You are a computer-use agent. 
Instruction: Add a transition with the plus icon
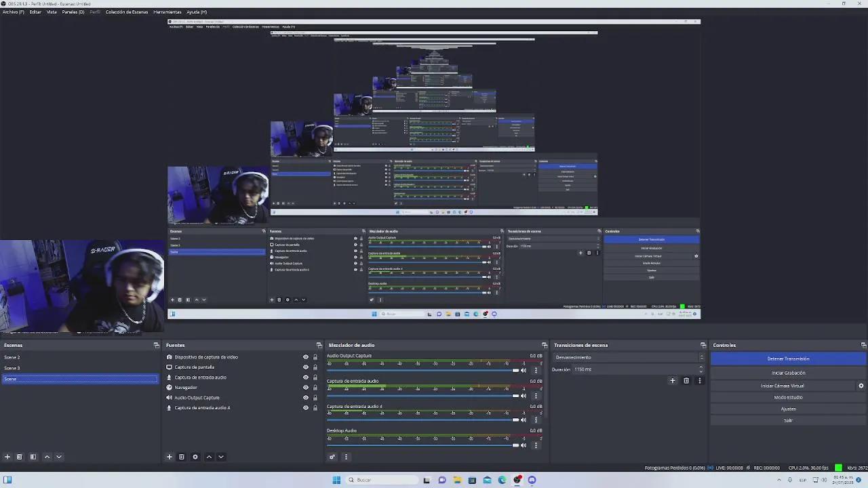[x=673, y=381]
